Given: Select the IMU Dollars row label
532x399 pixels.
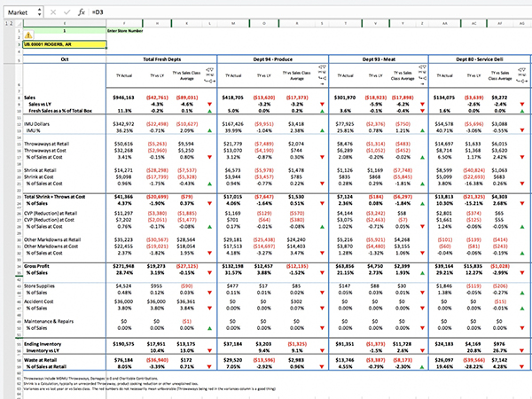Looking at the screenshot, I should (x=36, y=124).
